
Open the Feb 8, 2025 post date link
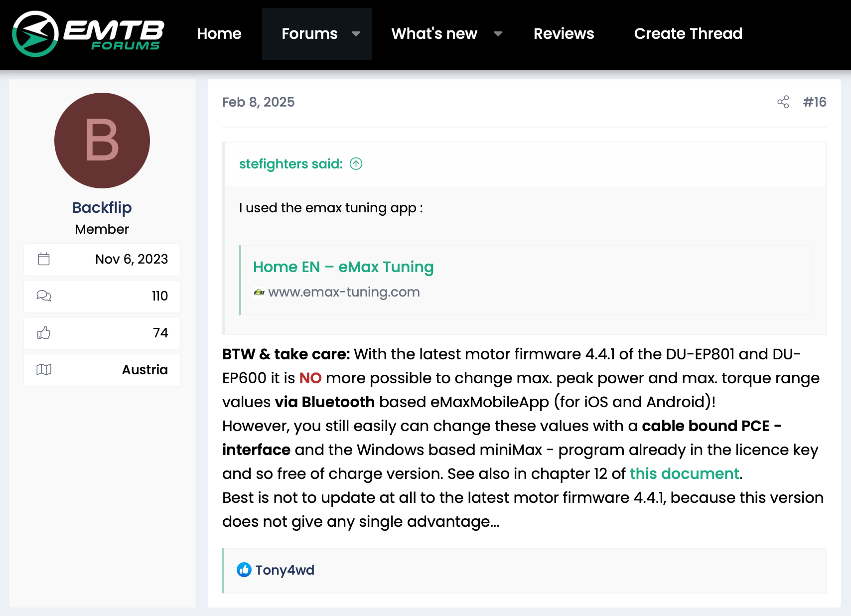[258, 102]
